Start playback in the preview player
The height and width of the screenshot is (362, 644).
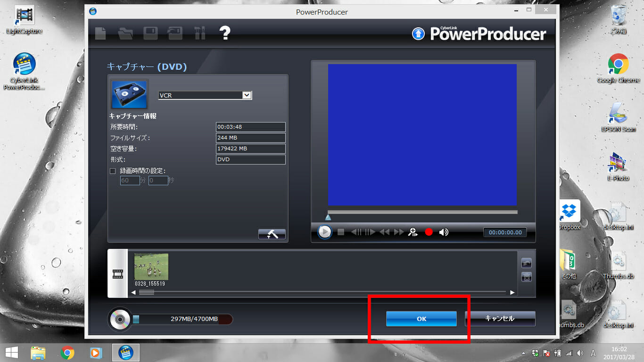pyautogui.click(x=324, y=232)
